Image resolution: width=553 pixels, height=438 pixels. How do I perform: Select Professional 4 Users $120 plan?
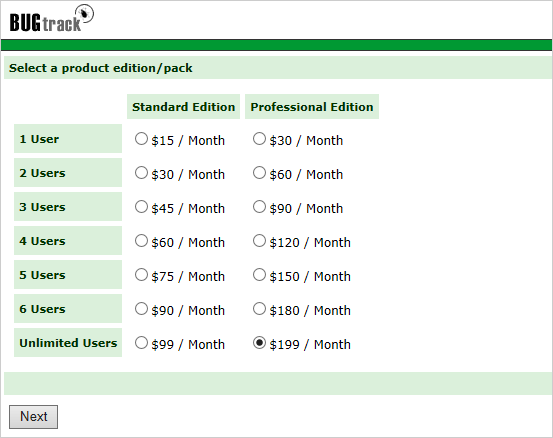[x=259, y=241]
